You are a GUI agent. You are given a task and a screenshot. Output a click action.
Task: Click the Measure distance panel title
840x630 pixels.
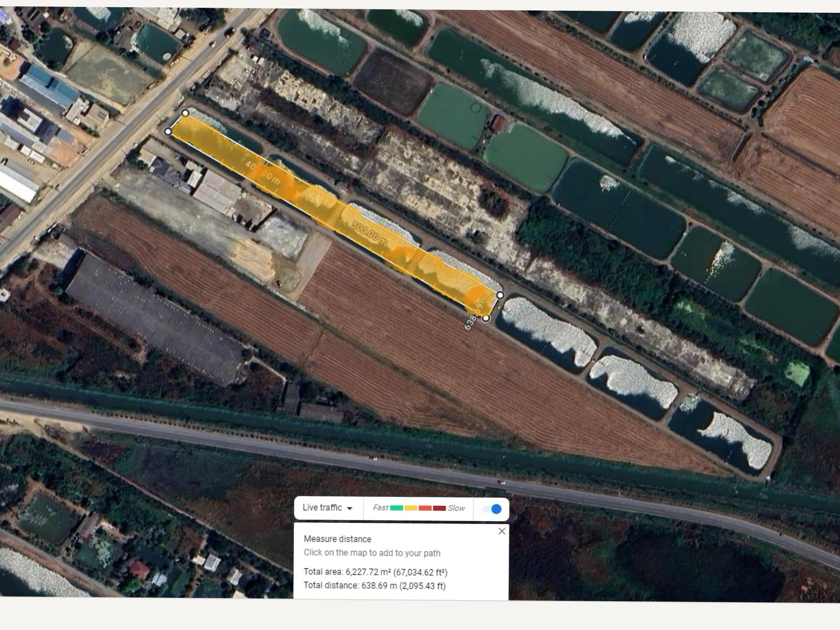tap(337, 539)
